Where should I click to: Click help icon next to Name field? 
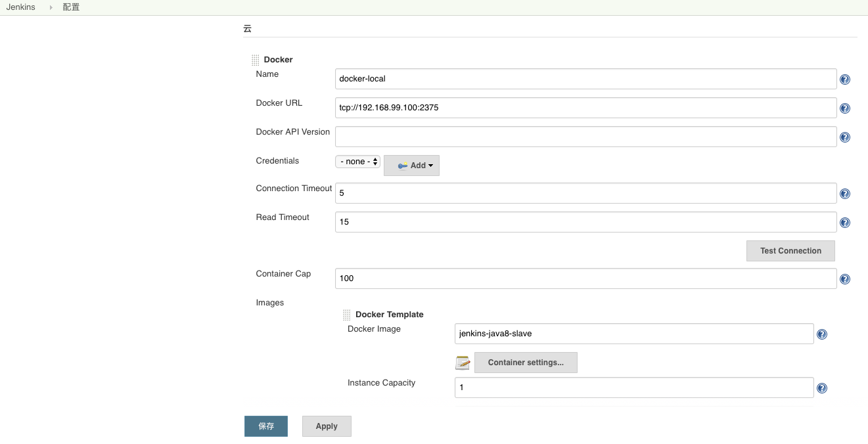pyautogui.click(x=845, y=79)
